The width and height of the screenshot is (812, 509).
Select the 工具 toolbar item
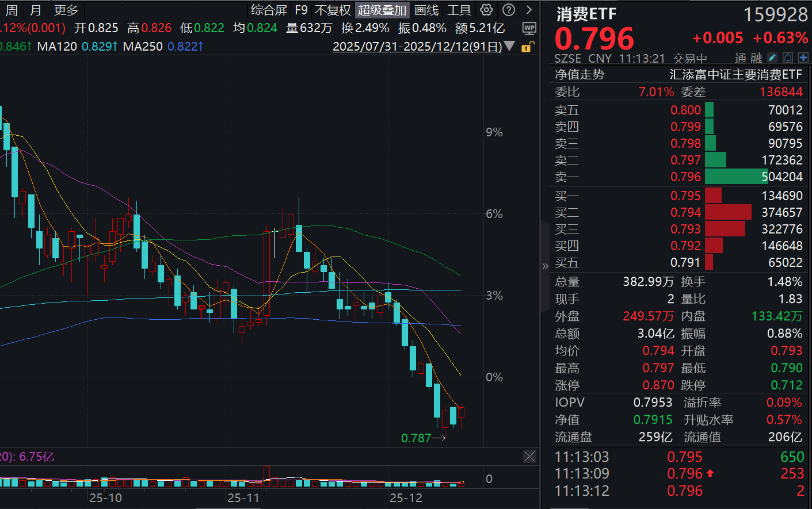click(x=460, y=10)
